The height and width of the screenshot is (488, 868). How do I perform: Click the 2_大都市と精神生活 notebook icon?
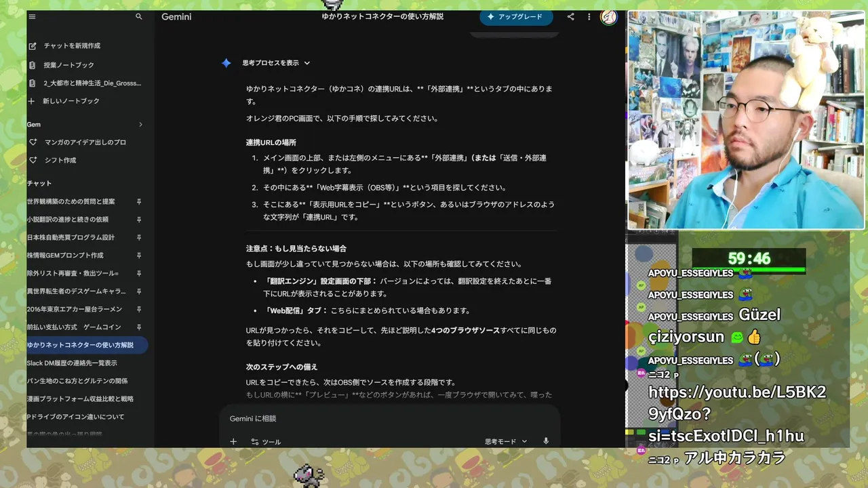point(32,83)
